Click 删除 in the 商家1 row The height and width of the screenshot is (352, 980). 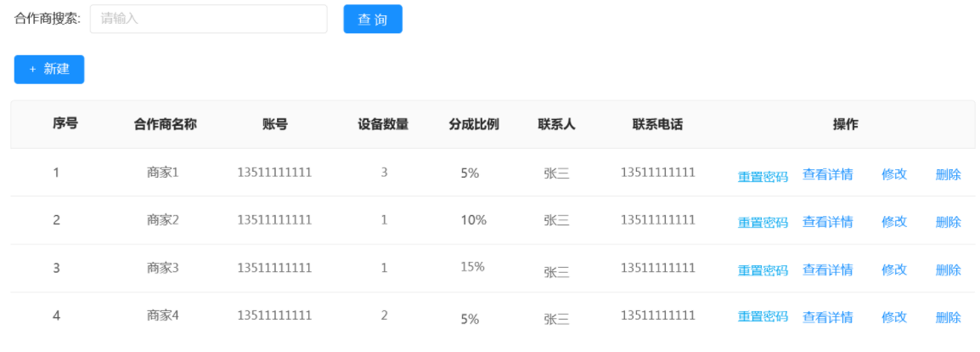pos(948,175)
